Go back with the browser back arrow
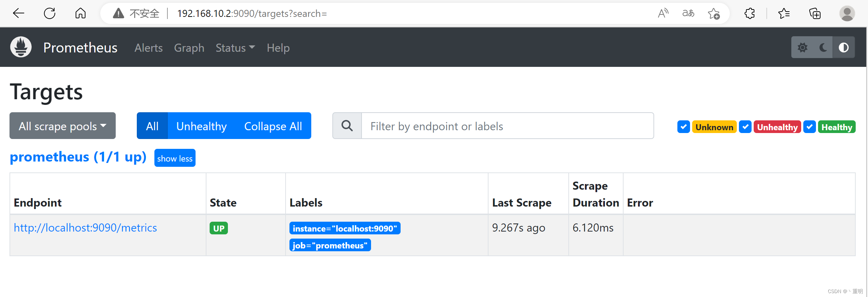Viewport: 868px width, 297px height. (x=18, y=13)
